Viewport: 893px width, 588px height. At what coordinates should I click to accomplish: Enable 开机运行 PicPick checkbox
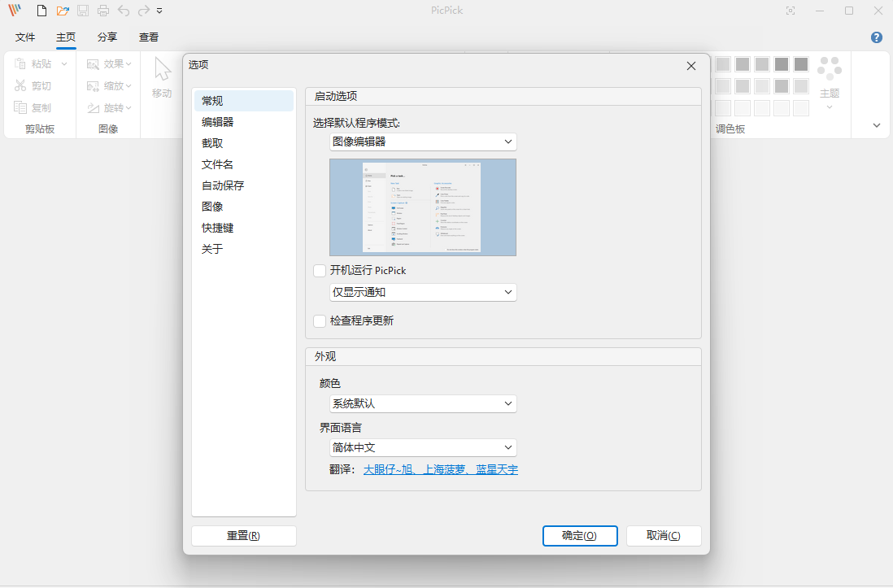(x=320, y=271)
